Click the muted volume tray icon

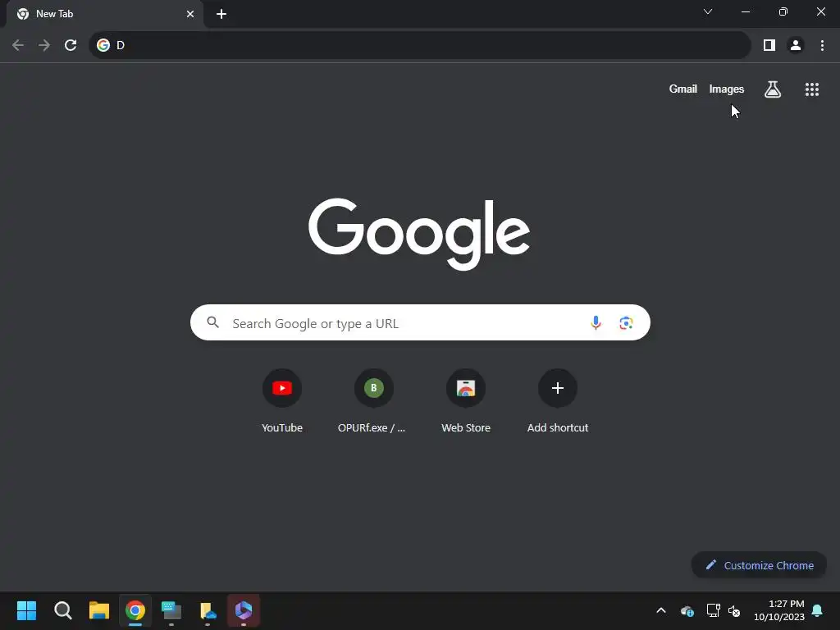point(734,610)
